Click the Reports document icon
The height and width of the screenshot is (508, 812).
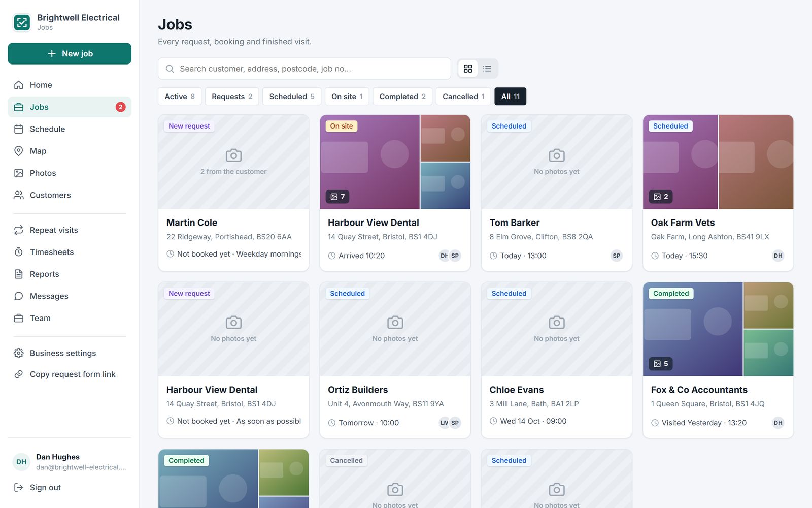click(x=19, y=274)
